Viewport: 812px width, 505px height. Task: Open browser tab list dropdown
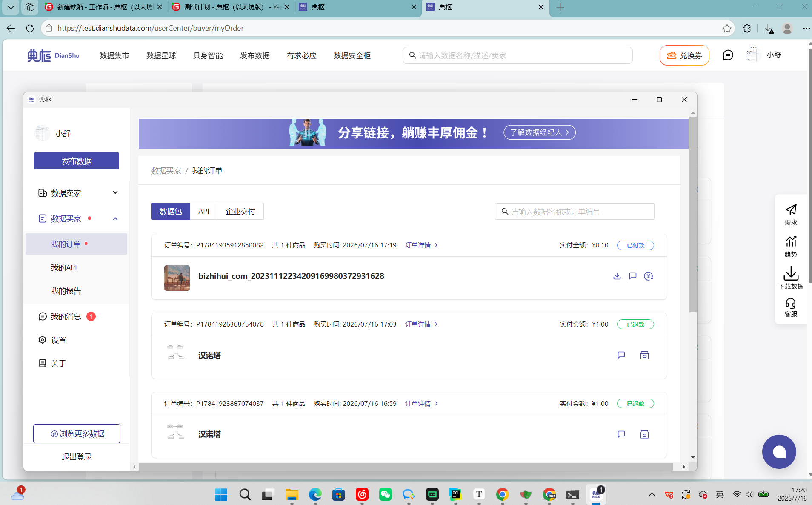click(x=11, y=7)
